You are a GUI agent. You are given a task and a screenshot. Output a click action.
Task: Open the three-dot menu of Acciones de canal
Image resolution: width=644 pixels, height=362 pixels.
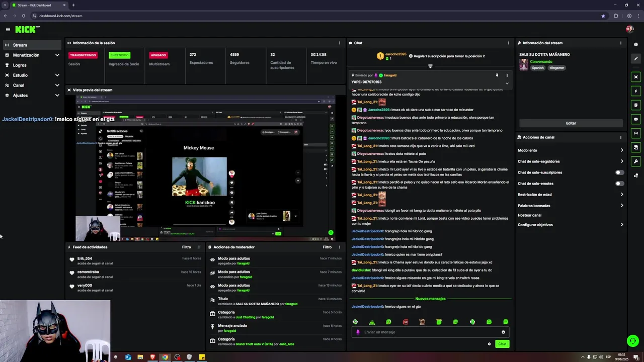[x=620, y=137]
